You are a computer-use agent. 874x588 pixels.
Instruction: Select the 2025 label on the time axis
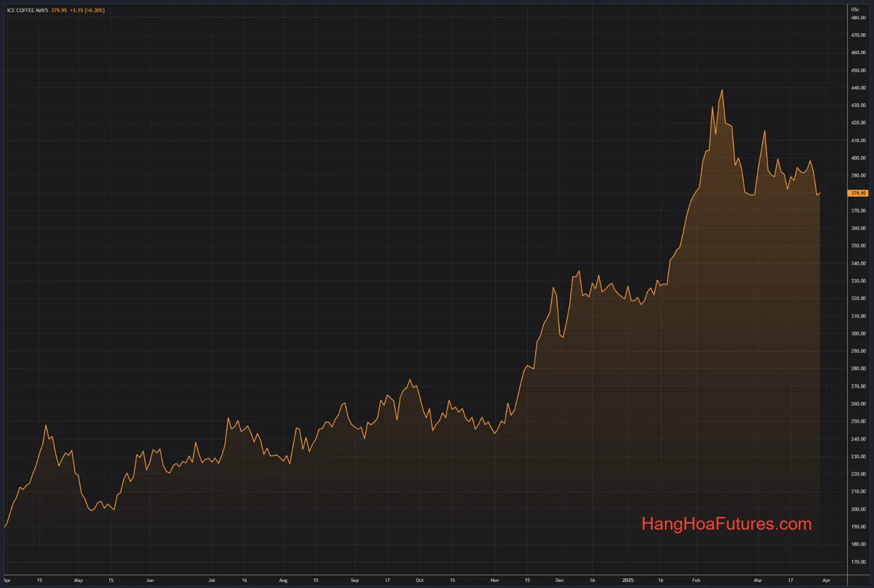(x=629, y=581)
